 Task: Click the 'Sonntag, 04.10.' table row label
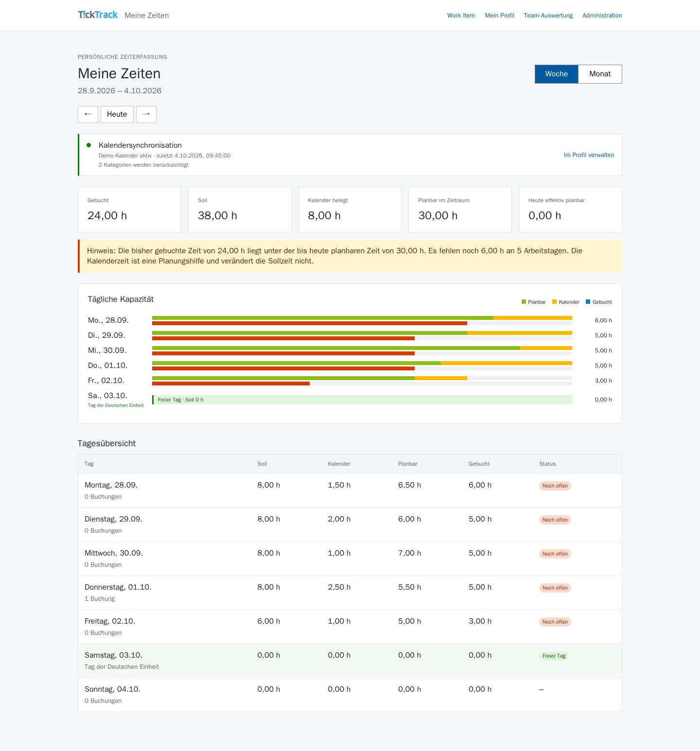pyautogui.click(x=112, y=689)
